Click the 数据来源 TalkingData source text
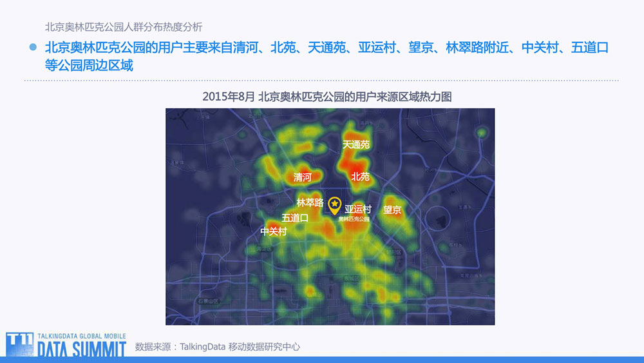 click(x=217, y=346)
